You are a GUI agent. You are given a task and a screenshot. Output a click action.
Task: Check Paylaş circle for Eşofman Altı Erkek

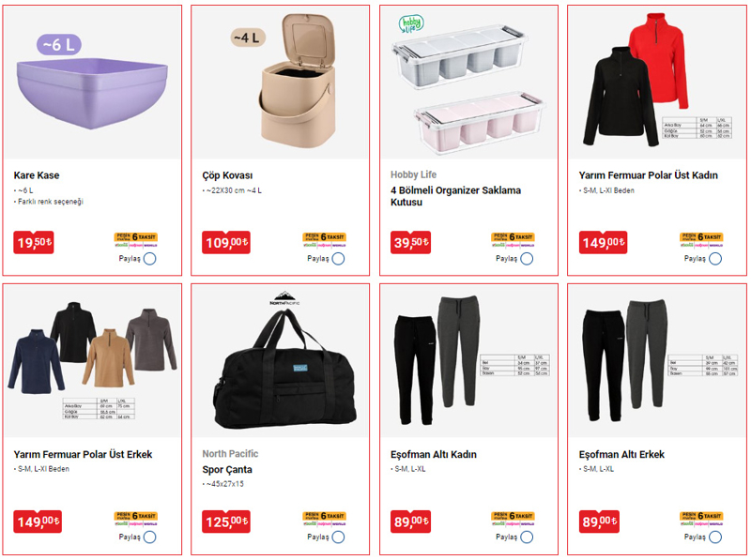[715, 537]
